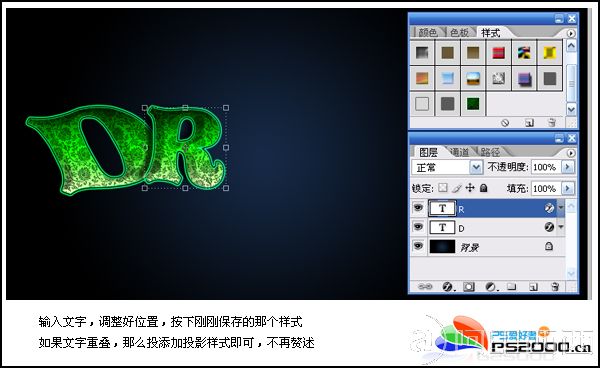Expand the R layer effects arrow
This screenshot has width=600, height=368.
(x=561, y=208)
